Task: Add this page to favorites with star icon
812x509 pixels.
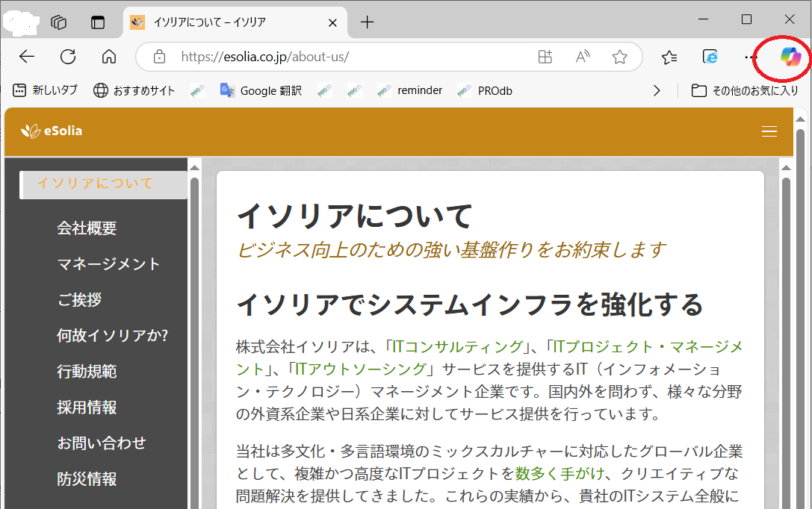Action: click(619, 56)
